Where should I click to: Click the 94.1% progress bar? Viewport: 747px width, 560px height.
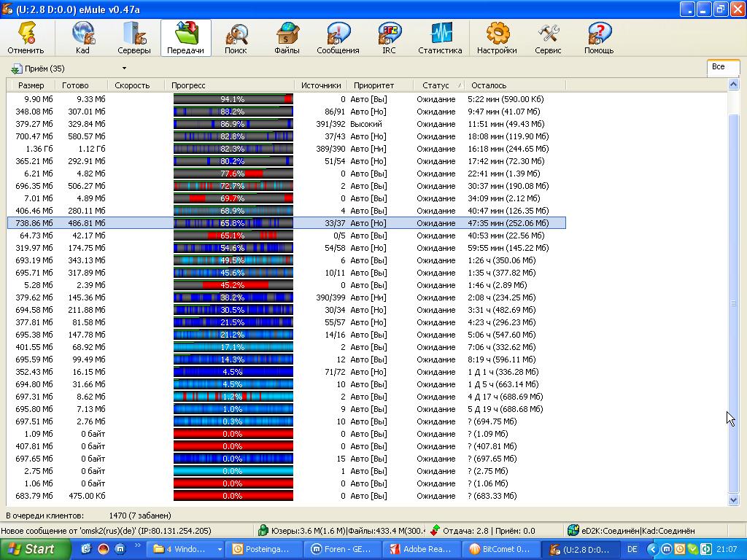233,99
